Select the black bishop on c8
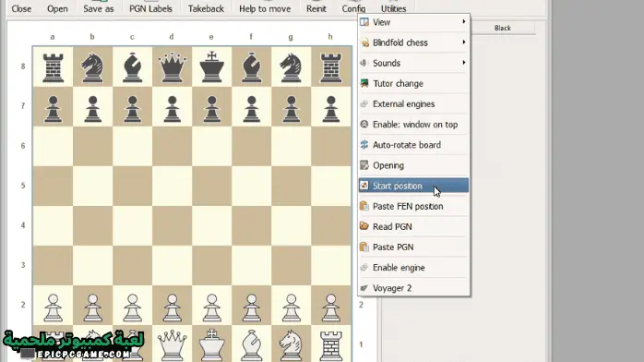Screen dimensions: 644x362 tap(132, 66)
